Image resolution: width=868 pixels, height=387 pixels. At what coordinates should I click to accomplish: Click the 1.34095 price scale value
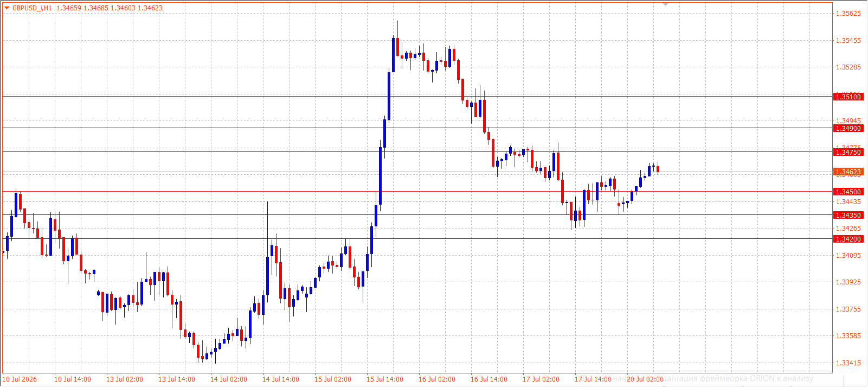tap(848, 256)
